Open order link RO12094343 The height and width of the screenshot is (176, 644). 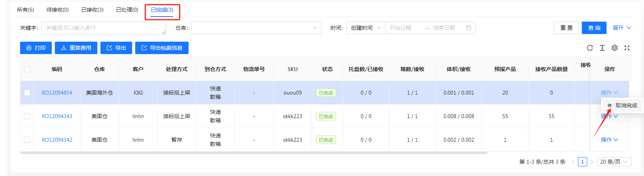57,116
